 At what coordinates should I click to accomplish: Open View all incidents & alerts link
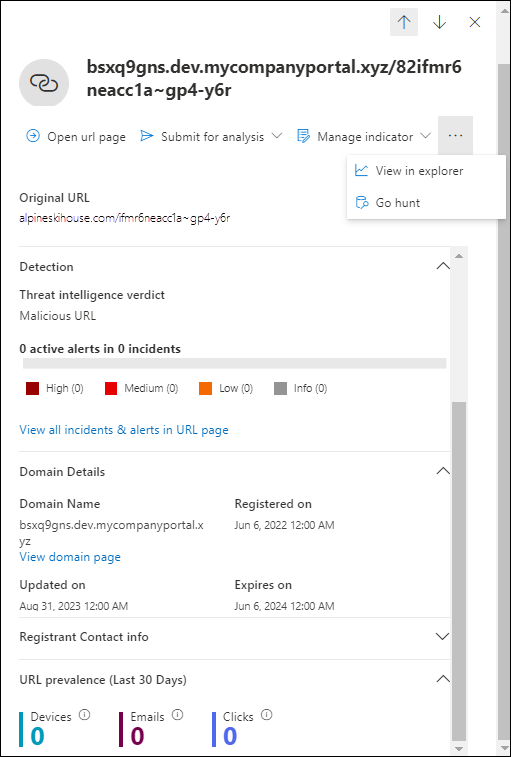pos(124,430)
